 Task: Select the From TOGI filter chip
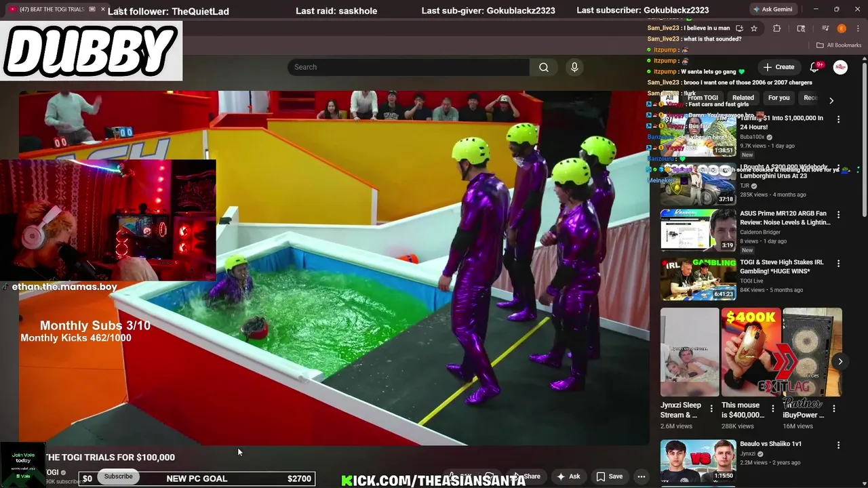(x=703, y=98)
